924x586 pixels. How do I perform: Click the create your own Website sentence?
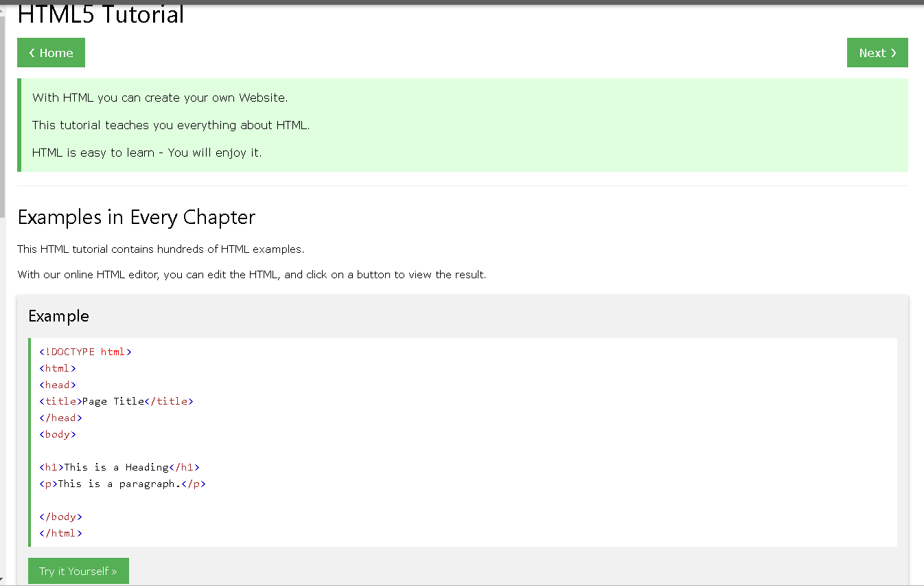pos(160,98)
